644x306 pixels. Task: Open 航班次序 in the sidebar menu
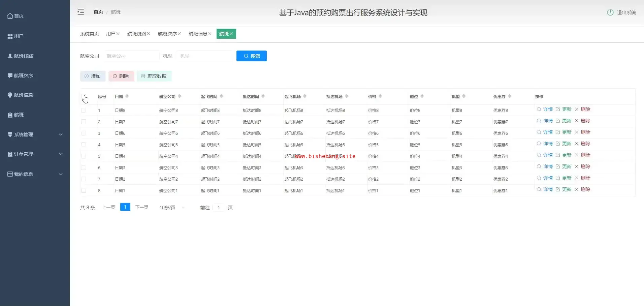tap(23, 75)
